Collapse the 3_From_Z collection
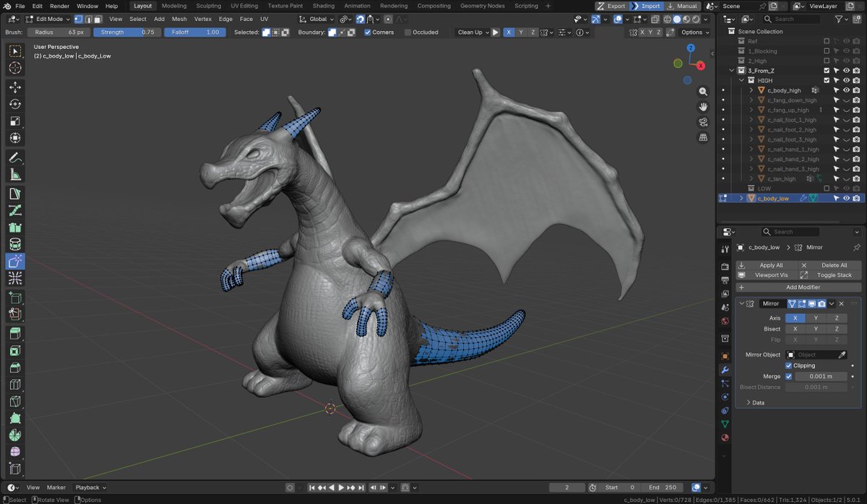 733,71
